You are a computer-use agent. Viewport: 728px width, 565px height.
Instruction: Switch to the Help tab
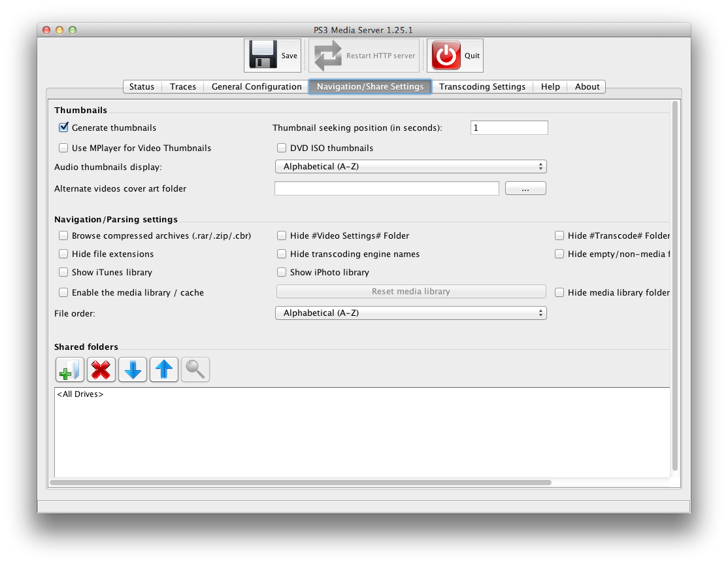click(550, 86)
